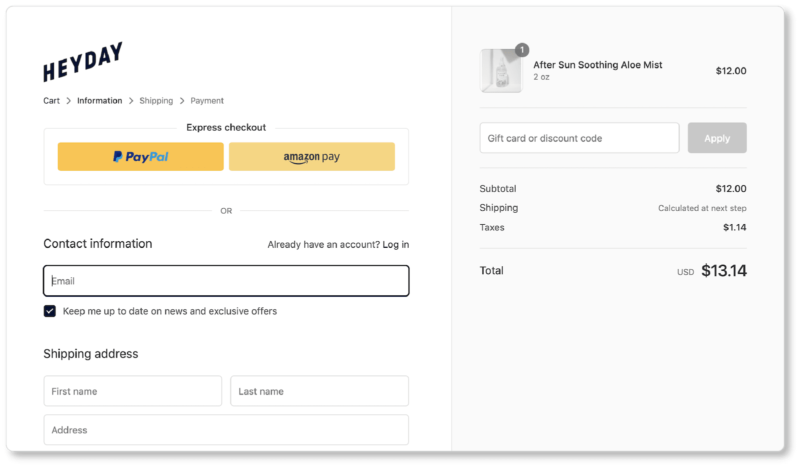
Task: Focus the Address input field
Action: click(226, 430)
